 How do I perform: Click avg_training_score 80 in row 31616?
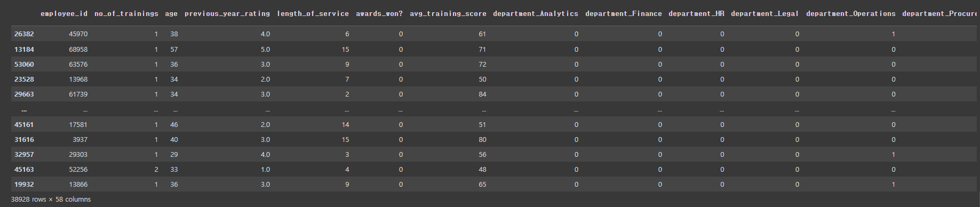[482, 139]
